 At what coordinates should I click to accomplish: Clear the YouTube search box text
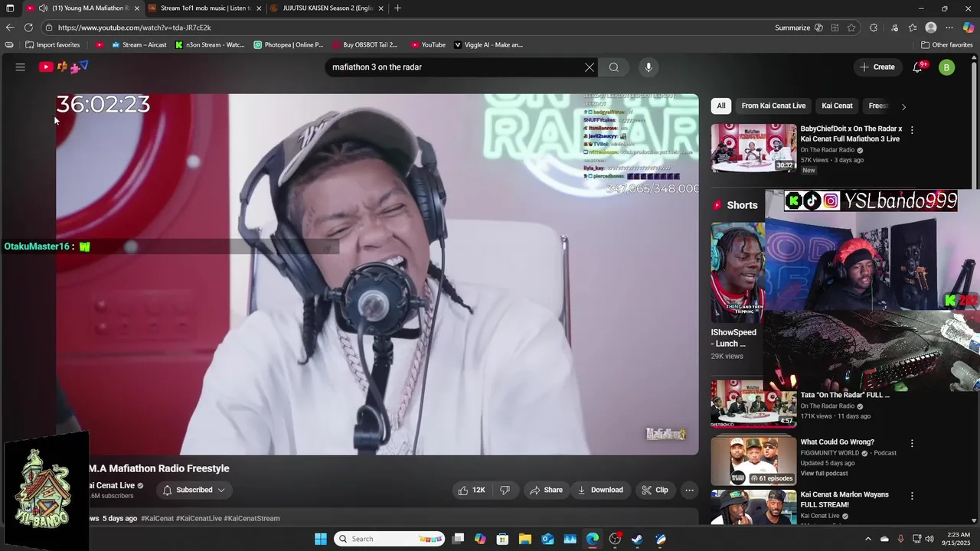point(590,67)
